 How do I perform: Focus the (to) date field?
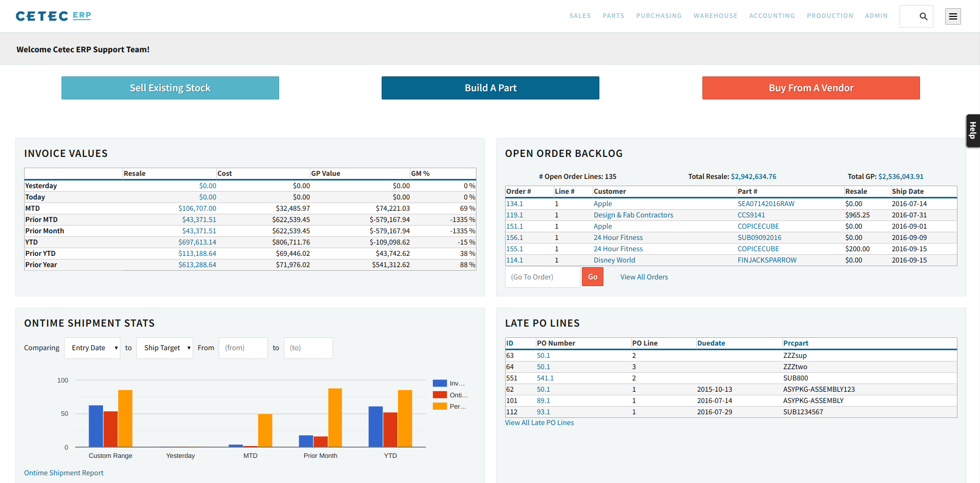308,348
